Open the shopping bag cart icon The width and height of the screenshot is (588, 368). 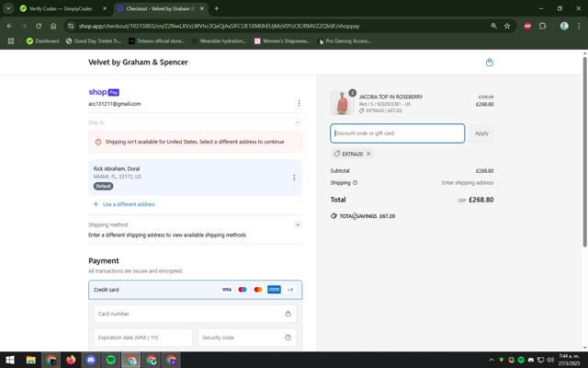[x=490, y=63]
